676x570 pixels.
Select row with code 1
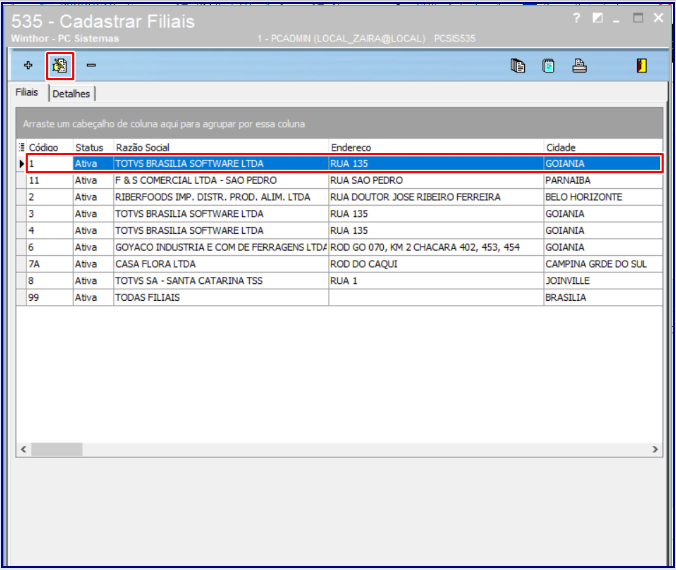click(344, 163)
